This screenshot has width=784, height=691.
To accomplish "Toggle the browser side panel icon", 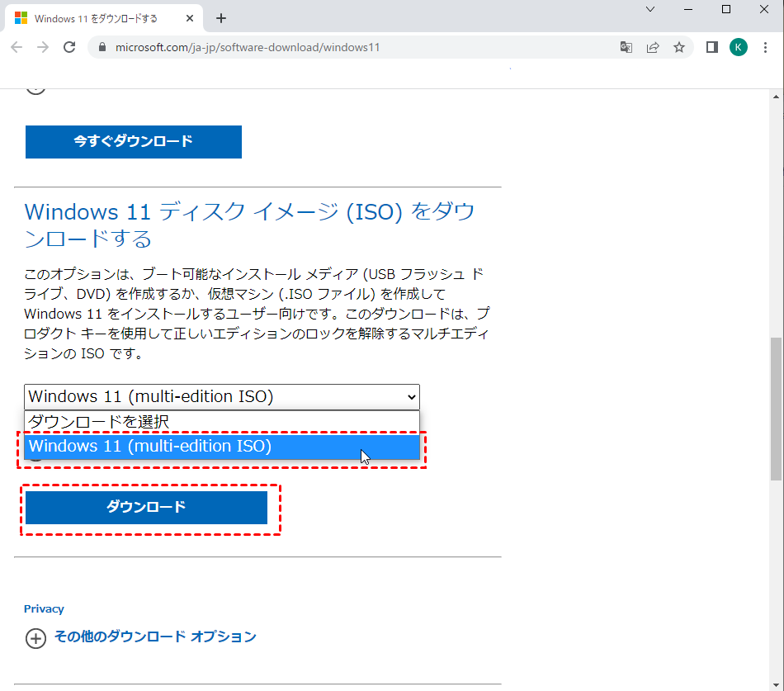I will [712, 48].
